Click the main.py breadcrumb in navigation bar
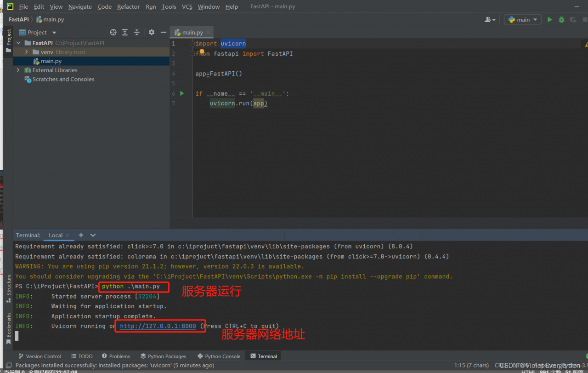588x373 pixels. [x=50, y=19]
